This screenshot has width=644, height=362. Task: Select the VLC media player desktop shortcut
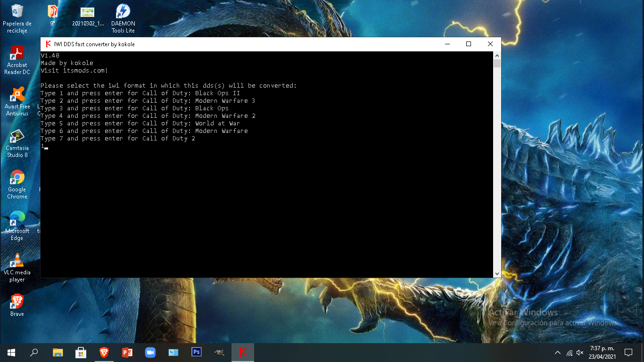[x=17, y=268]
